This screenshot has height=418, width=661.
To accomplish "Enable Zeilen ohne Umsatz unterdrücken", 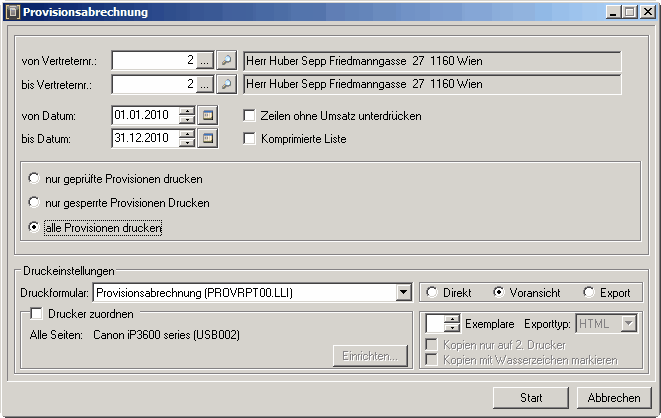I will pyautogui.click(x=251, y=116).
